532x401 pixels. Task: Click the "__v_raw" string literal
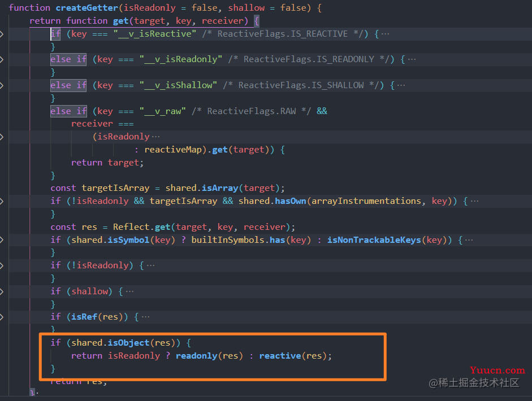[162, 111]
